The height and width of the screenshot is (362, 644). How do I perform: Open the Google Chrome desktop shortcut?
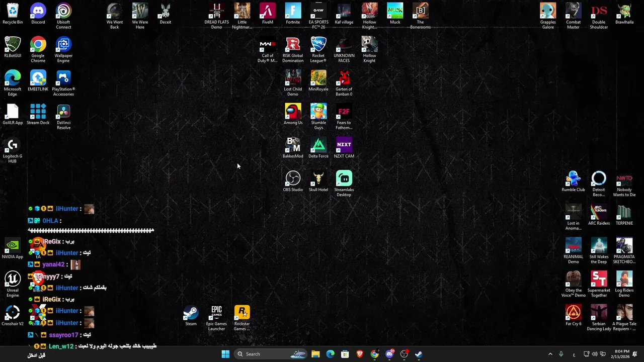pos(38,50)
